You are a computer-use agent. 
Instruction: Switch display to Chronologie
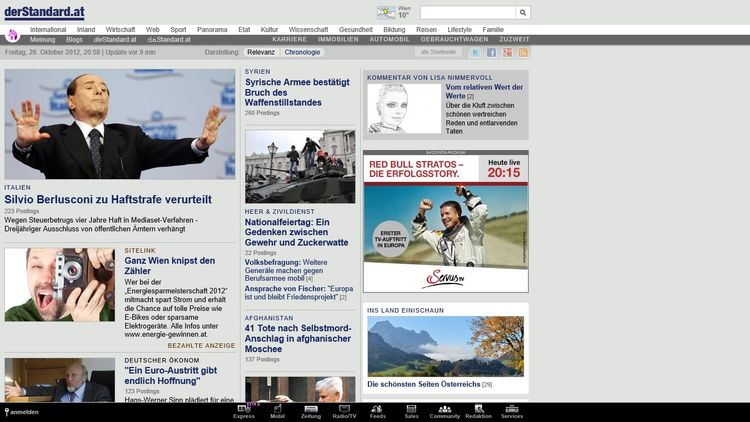point(302,52)
